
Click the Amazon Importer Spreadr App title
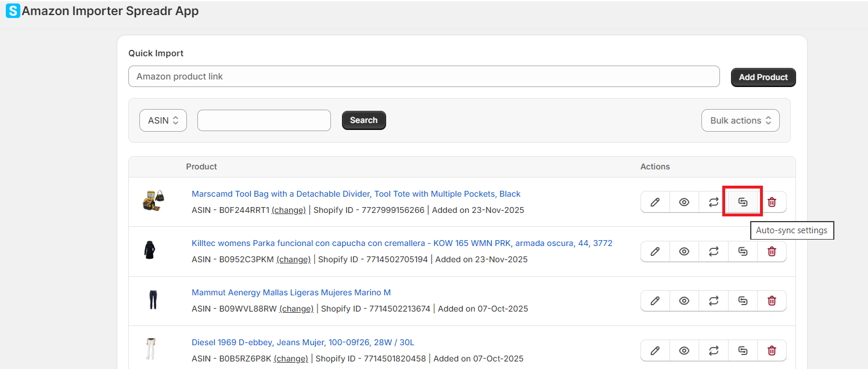110,11
